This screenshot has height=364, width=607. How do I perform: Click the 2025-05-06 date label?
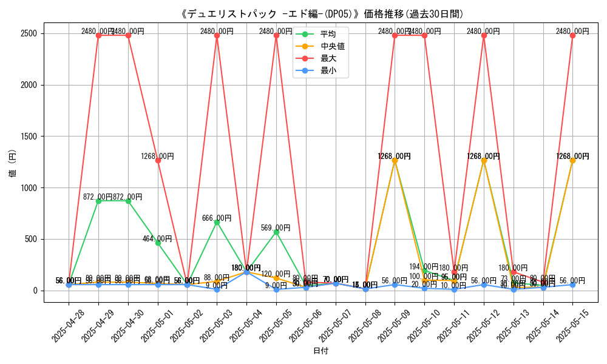click(x=305, y=326)
